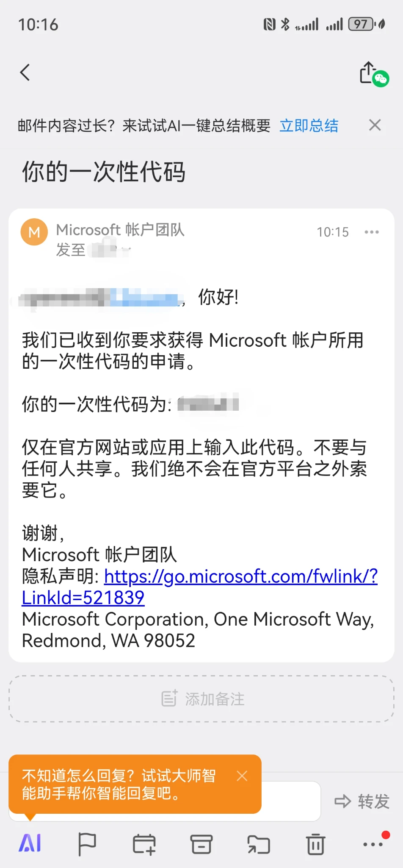
Task: Dismiss the AI summary banner
Action: pos(375,125)
